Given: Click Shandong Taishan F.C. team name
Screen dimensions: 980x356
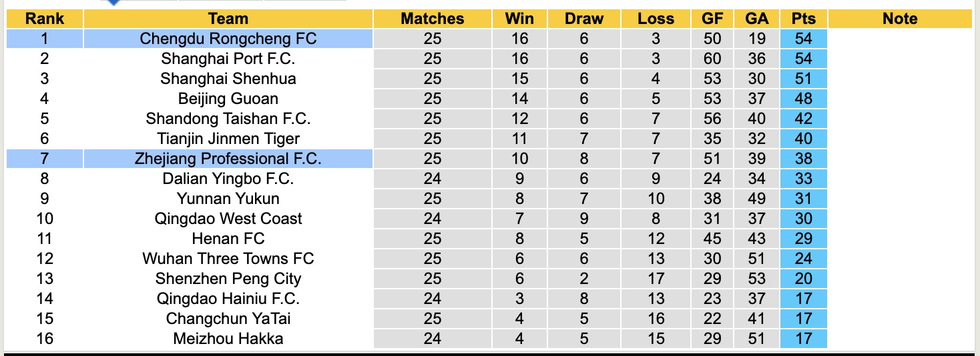Looking at the screenshot, I should pyautogui.click(x=228, y=119).
